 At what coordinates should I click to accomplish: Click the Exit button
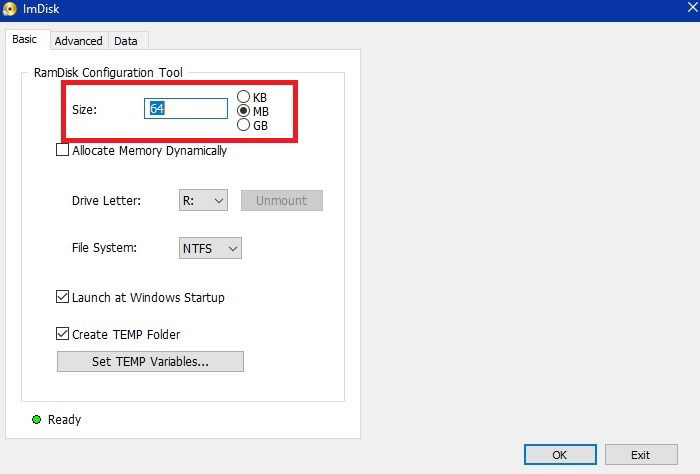click(x=641, y=455)
